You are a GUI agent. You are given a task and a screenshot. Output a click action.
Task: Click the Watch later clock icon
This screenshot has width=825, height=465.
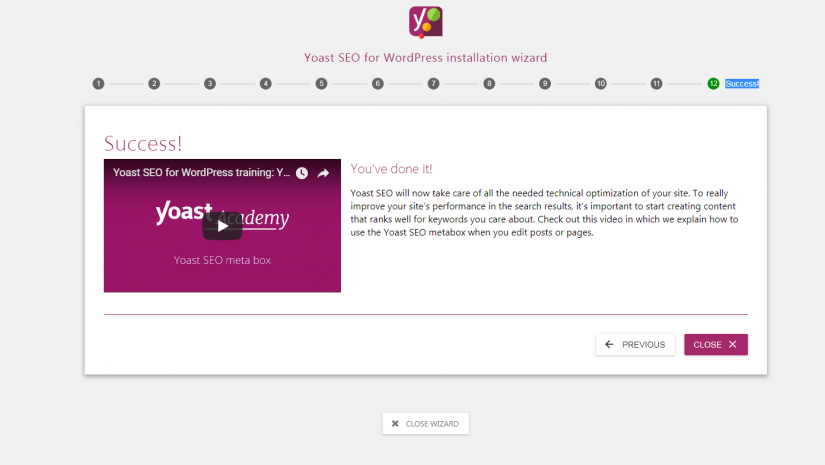coord(301,173)
